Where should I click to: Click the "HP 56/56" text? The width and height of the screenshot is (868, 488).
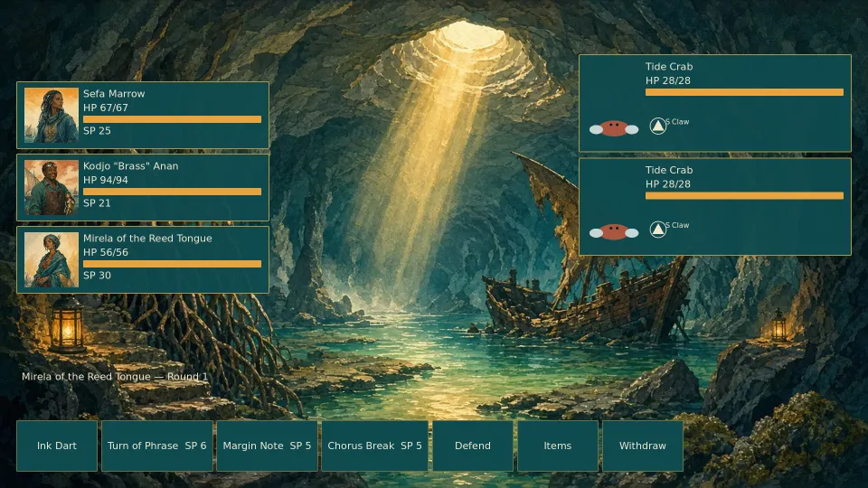point(106,252)
